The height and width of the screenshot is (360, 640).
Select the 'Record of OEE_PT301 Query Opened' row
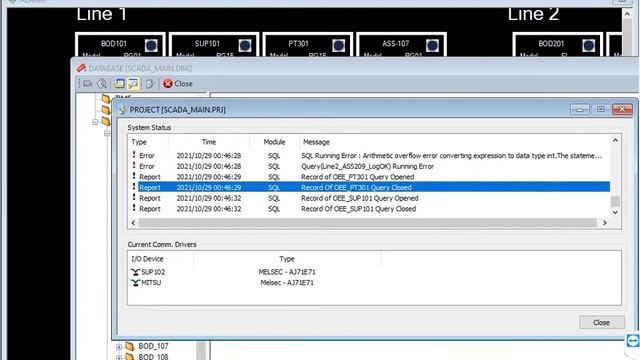[369, 177]
